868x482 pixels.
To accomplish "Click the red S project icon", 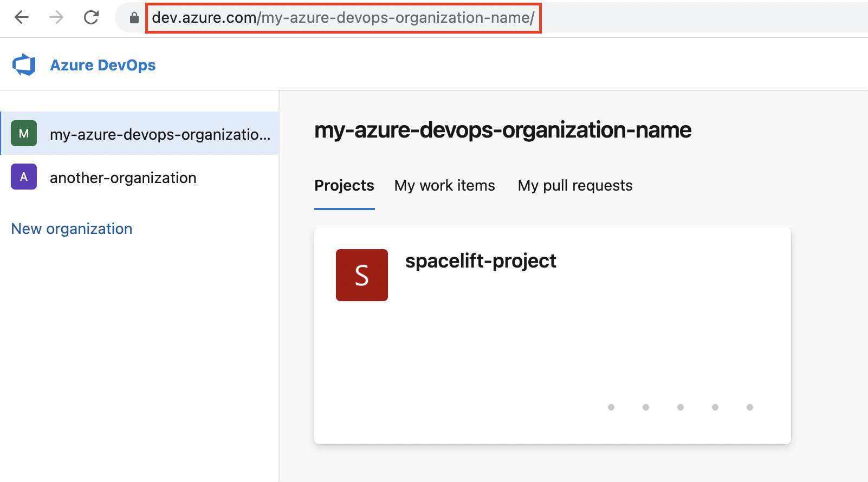I will tap(361, 275).
